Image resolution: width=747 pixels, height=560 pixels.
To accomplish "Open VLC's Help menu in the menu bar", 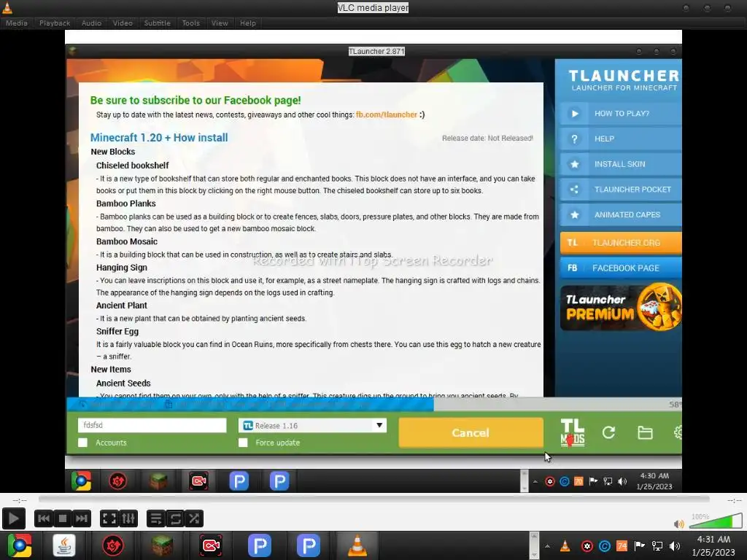I will (x=248, y=23).
